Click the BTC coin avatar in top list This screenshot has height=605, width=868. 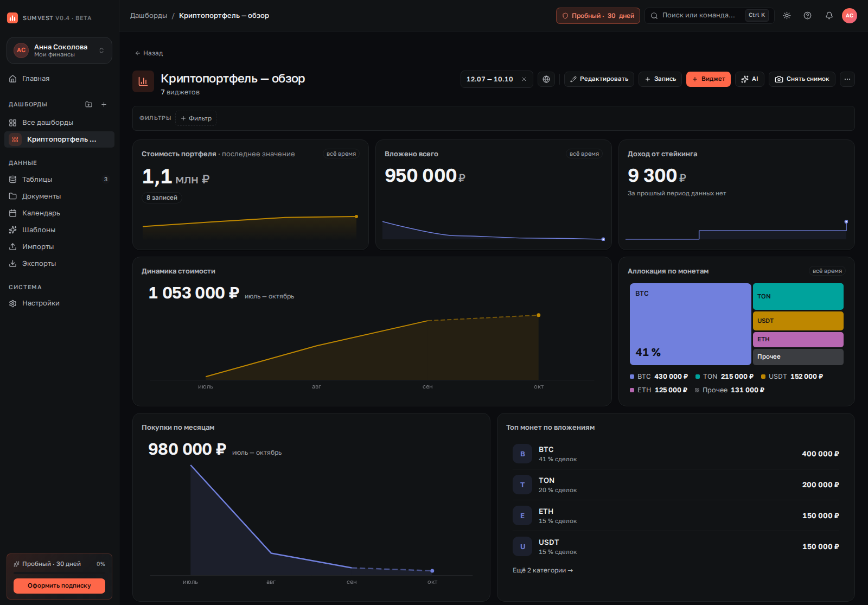point(522,454)
